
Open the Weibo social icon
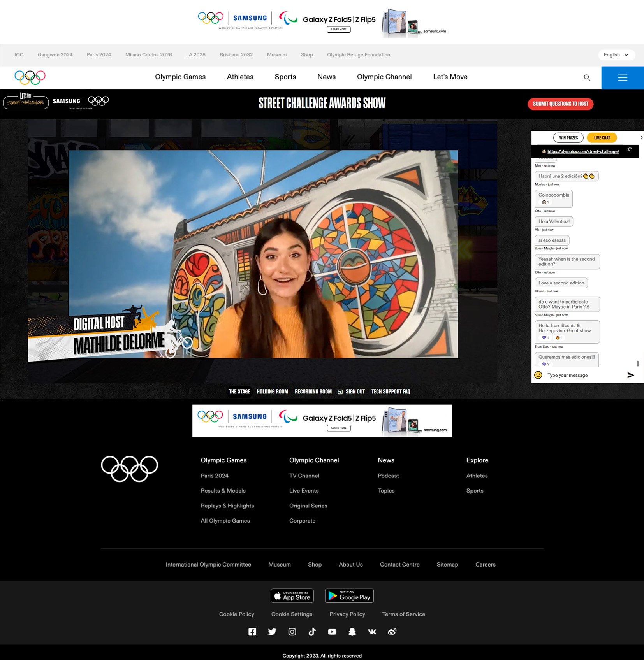392,632
